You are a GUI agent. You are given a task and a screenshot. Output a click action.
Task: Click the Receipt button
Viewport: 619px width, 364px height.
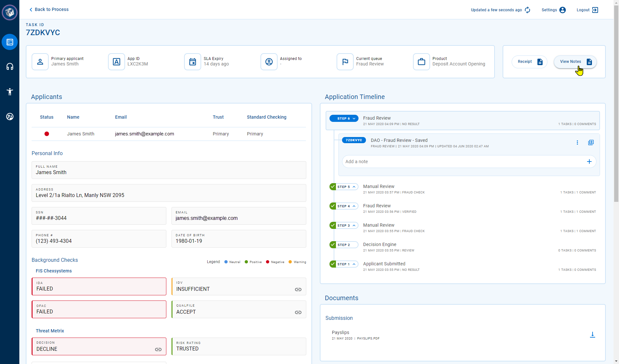[529, 62]
